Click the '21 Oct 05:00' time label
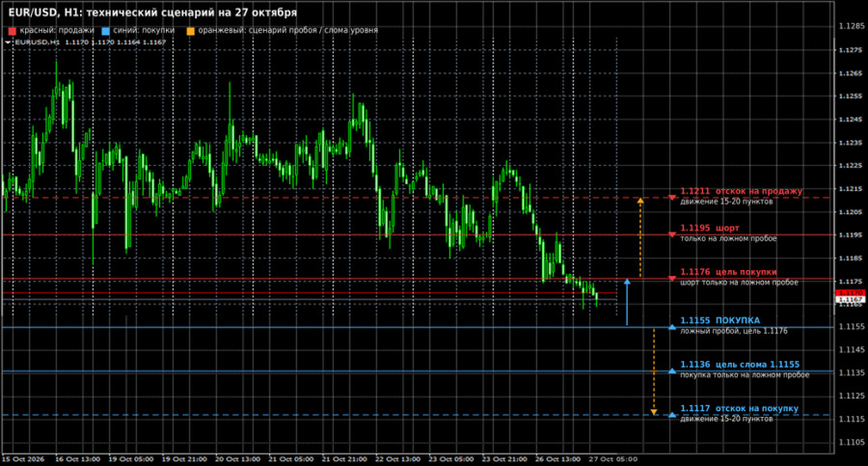Screen dimensions: 868x466 coord(290,459)
